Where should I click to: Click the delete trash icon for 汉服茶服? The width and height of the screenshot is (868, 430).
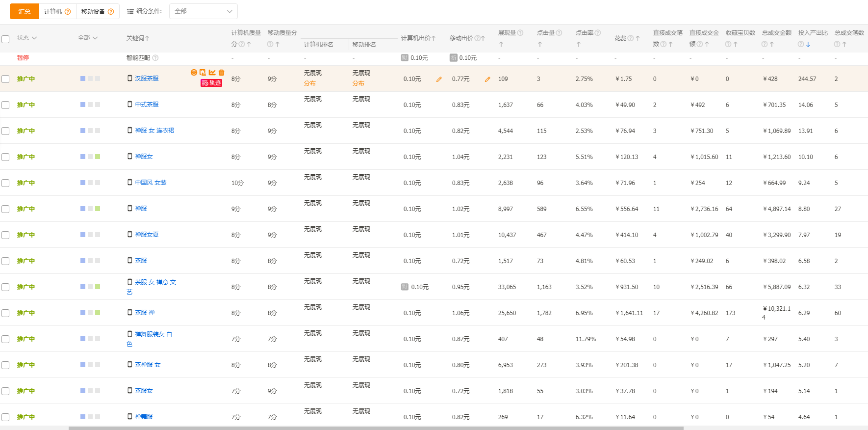222,73
